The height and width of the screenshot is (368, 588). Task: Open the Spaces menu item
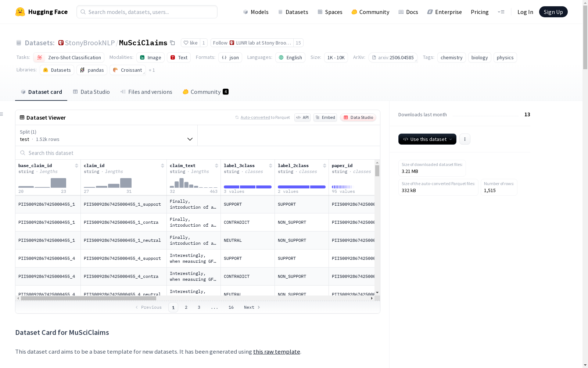point(330,12)
